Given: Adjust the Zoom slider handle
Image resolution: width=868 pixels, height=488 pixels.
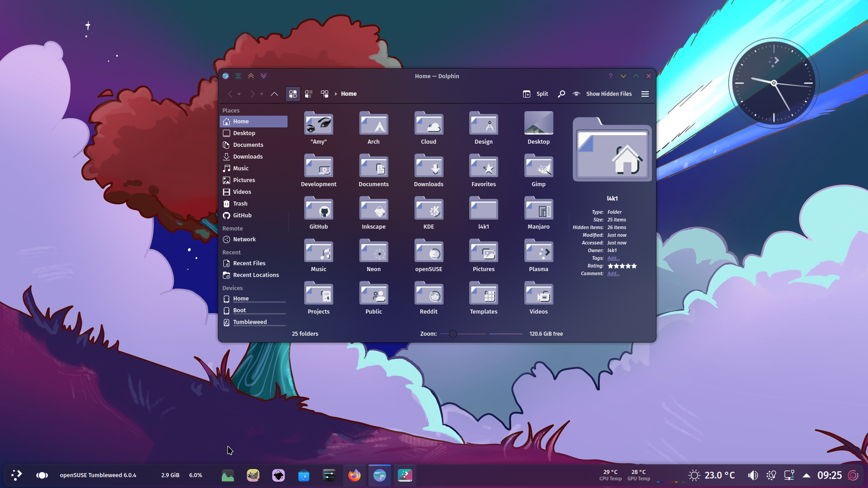Looking at the screenshot, I should tap(453, 334).
